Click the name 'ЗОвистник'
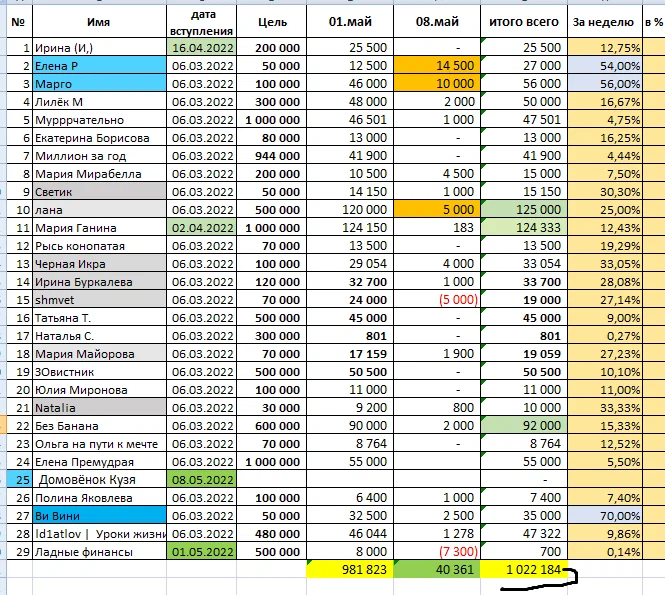 [x=99, y=372]
